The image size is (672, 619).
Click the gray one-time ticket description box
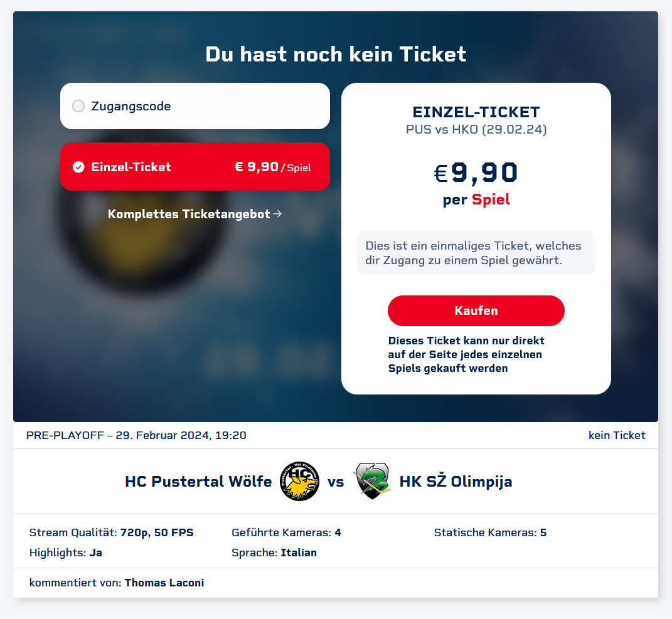(x=476, y=253)
